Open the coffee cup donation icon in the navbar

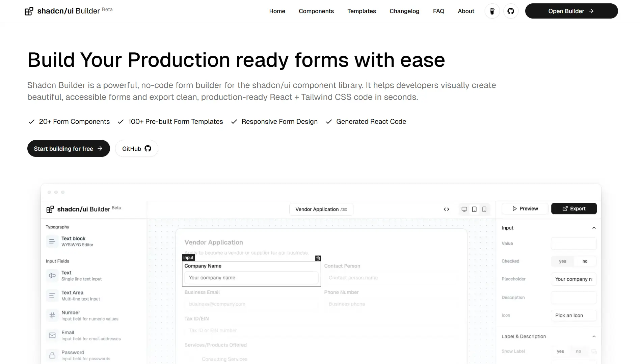click(x=492, y=11)
